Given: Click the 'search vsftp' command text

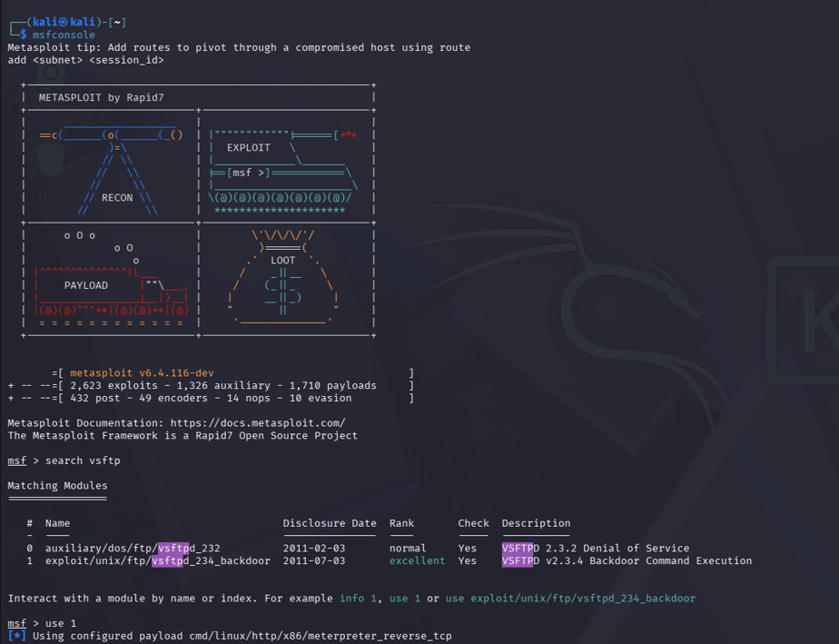Looking at the screenshot, I should pyautogui.click(x=83, y=461).
